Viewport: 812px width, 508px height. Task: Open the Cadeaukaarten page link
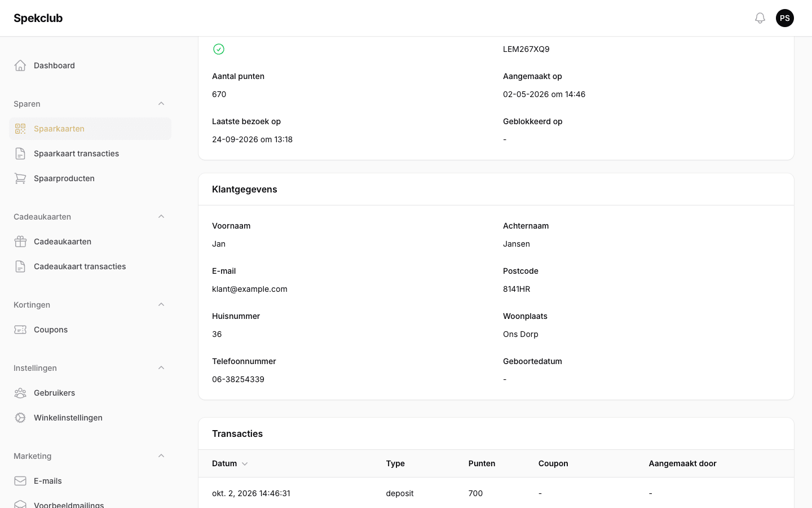[x=90, y=242]
